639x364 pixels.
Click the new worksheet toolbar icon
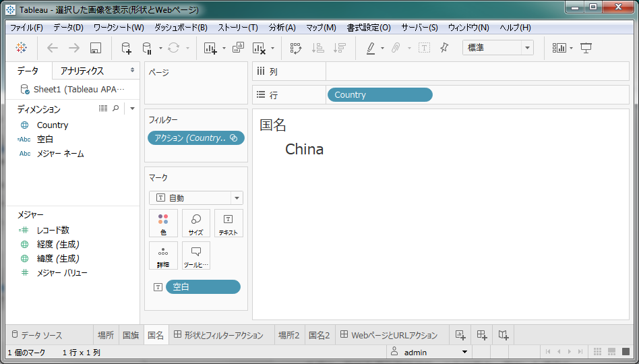210,48
